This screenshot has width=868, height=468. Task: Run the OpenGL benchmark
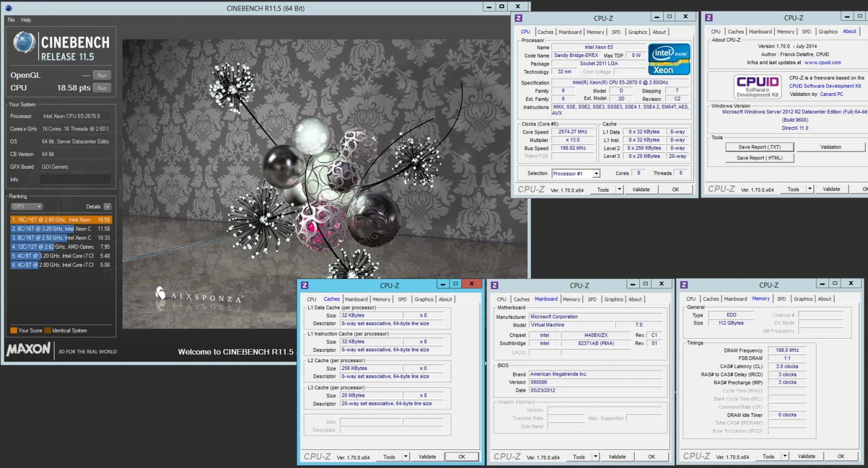point(102,75)
